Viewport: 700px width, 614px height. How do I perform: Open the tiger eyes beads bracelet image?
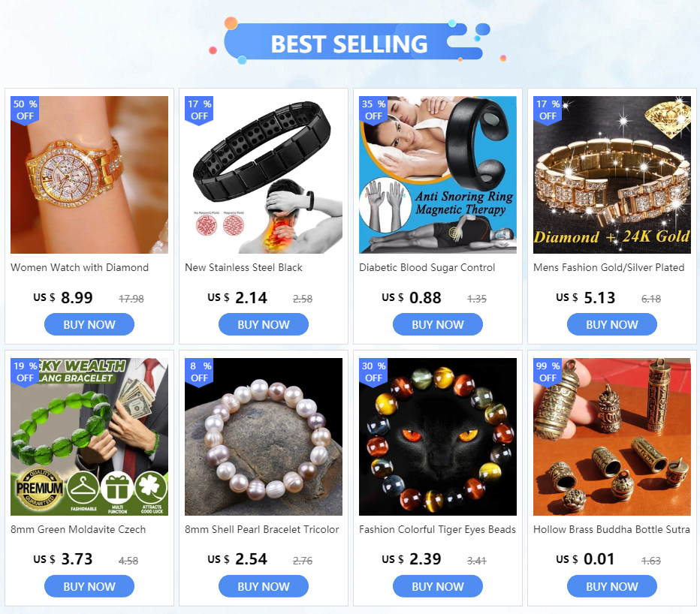tap(437, 437)
